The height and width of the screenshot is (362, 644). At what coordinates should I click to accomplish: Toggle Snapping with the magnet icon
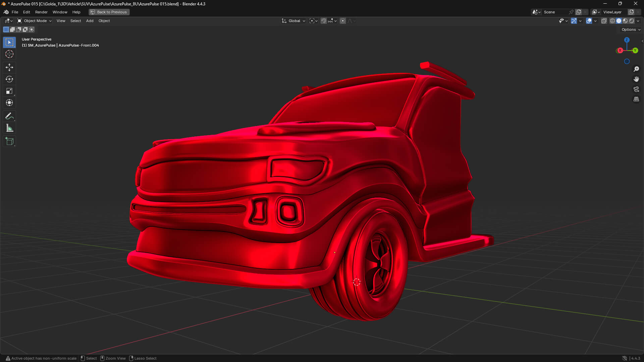point(323,21)
